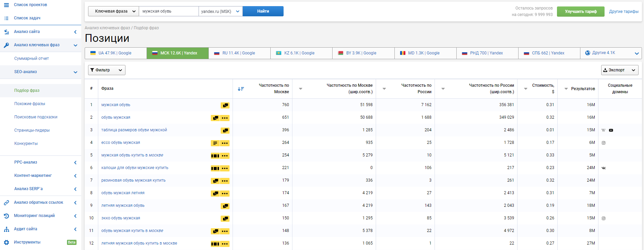Expand the Анализ SERP`а submenu chevron
This screenshot has width=644, height=250.
(75, 189)
